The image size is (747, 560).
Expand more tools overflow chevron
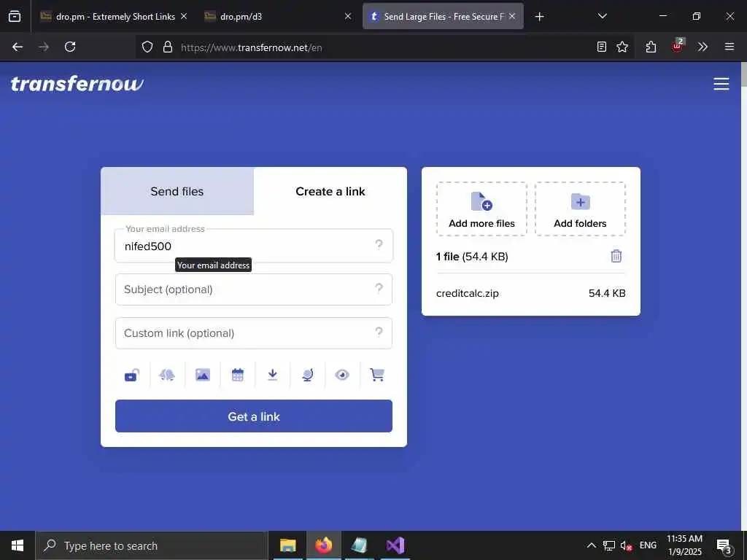point(703,47)
